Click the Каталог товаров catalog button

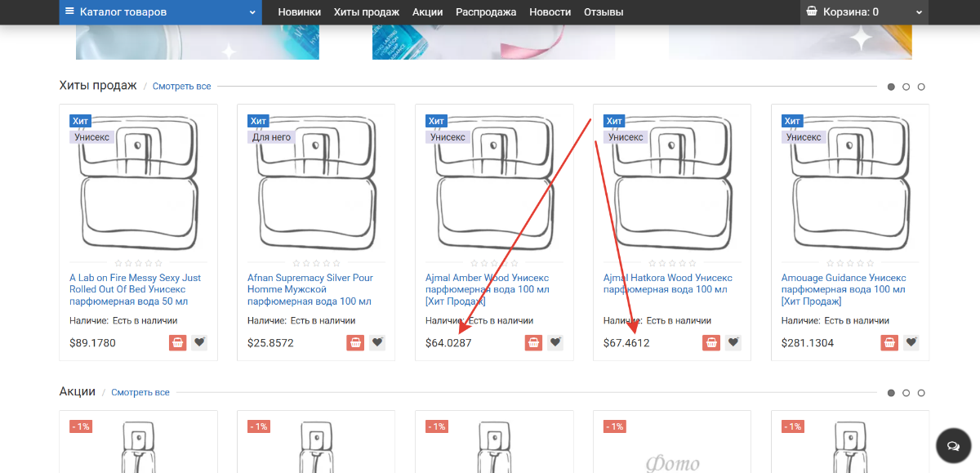point(161,12)
